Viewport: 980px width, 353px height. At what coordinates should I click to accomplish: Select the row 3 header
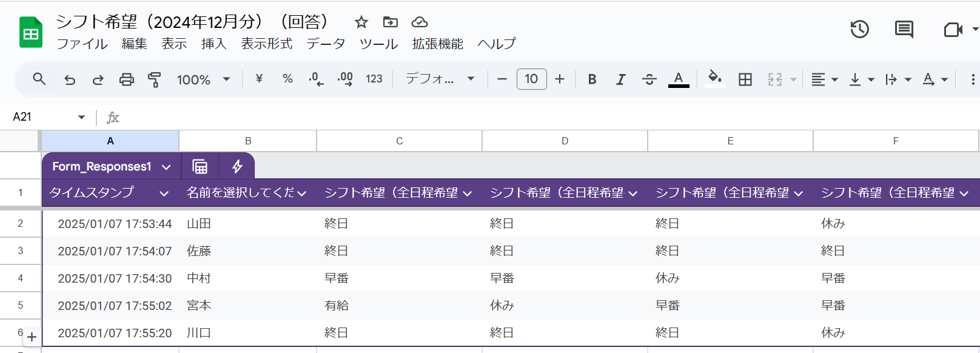20,250
